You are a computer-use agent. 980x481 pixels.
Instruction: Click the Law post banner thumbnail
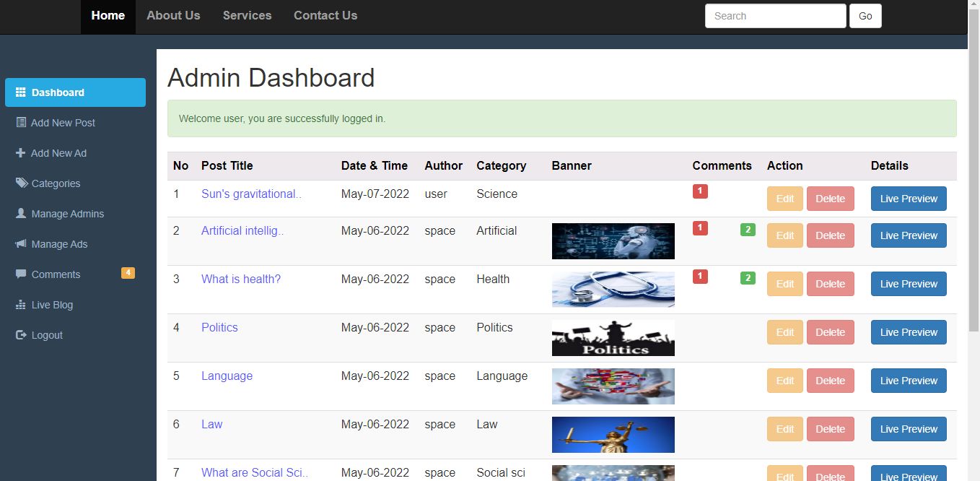point(613,435)
